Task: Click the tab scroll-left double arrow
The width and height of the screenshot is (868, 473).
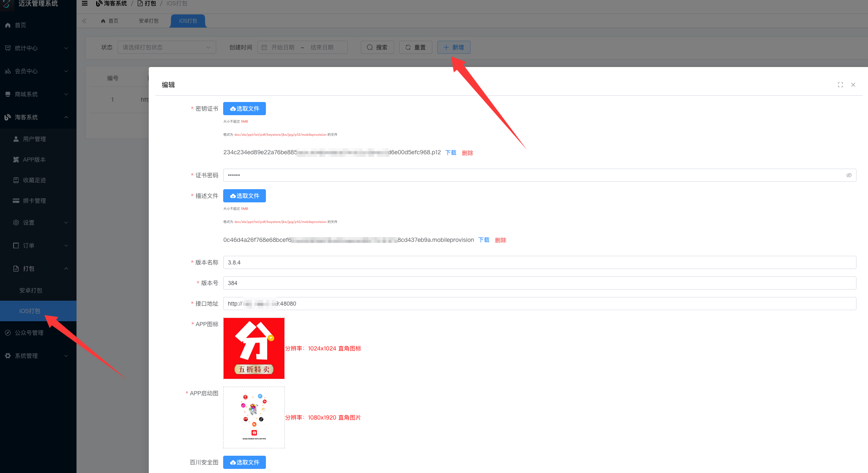Action: pyautogui.click(x=84, y=21)
